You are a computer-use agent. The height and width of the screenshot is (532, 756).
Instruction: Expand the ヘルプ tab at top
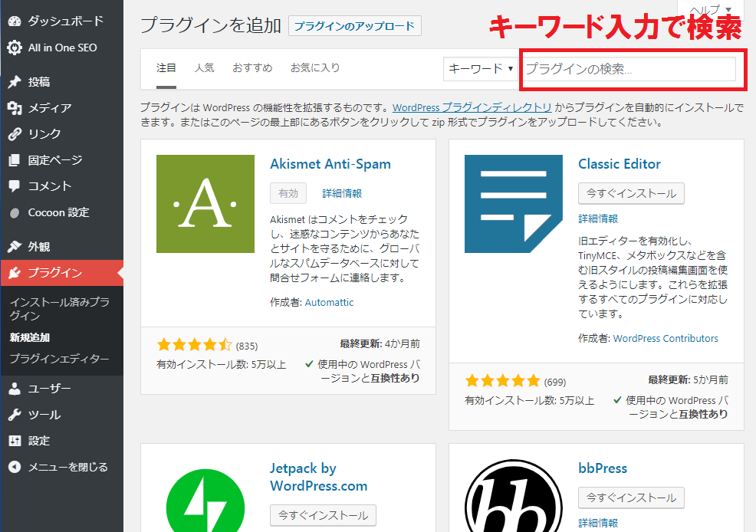coord(710,10)
